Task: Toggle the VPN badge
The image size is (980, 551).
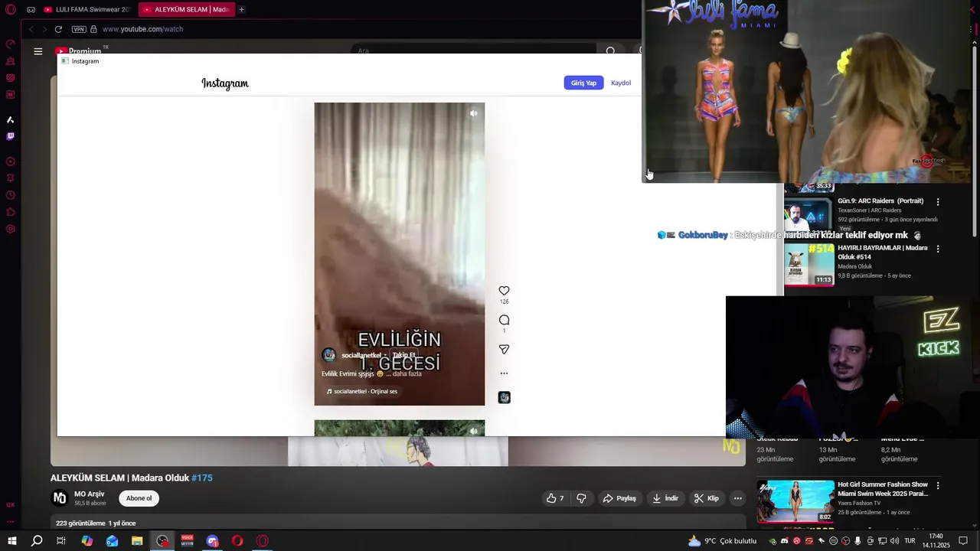Action: point(79,29)
